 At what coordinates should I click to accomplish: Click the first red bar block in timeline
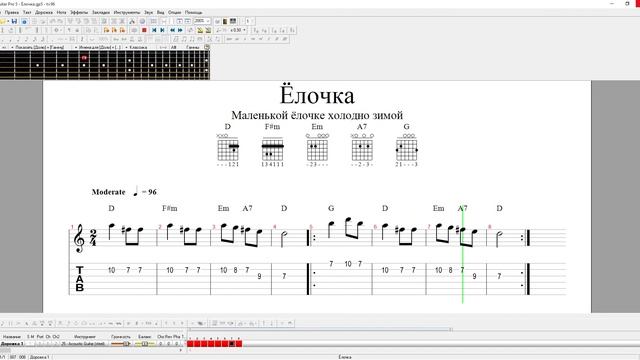190,344
